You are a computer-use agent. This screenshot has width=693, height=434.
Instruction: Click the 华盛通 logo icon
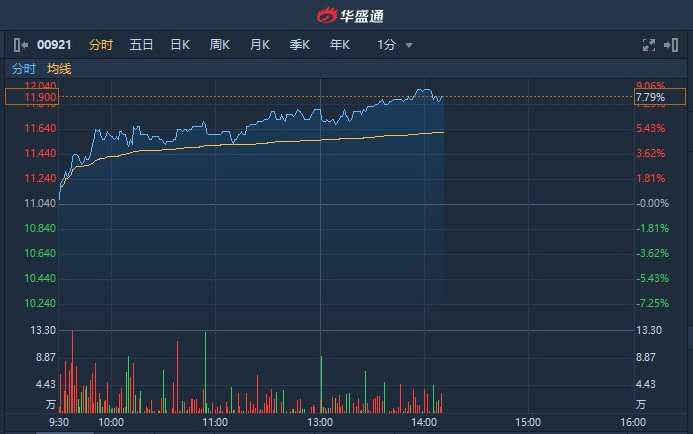(327, 16)
